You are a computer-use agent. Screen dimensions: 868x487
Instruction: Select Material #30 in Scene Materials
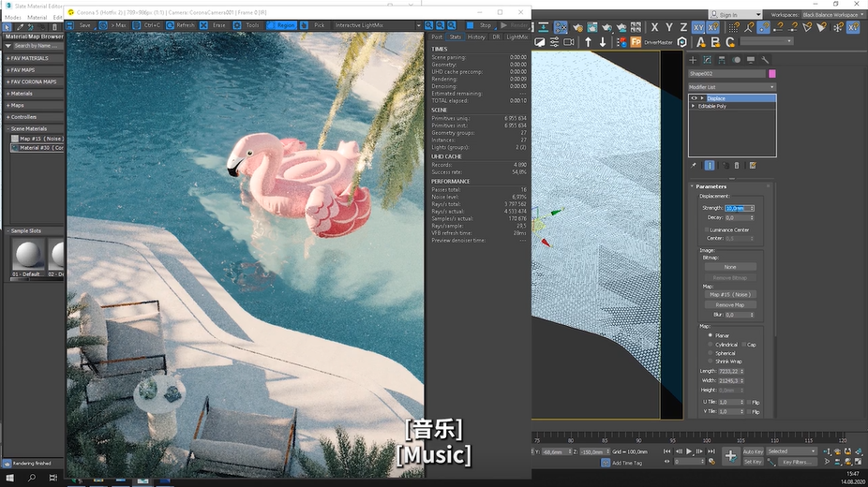37,148
